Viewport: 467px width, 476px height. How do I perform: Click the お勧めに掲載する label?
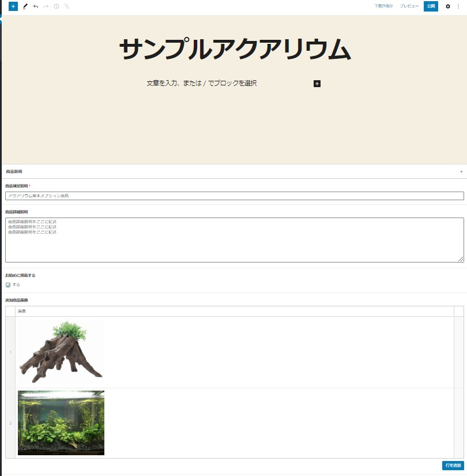tap(20, 275)
